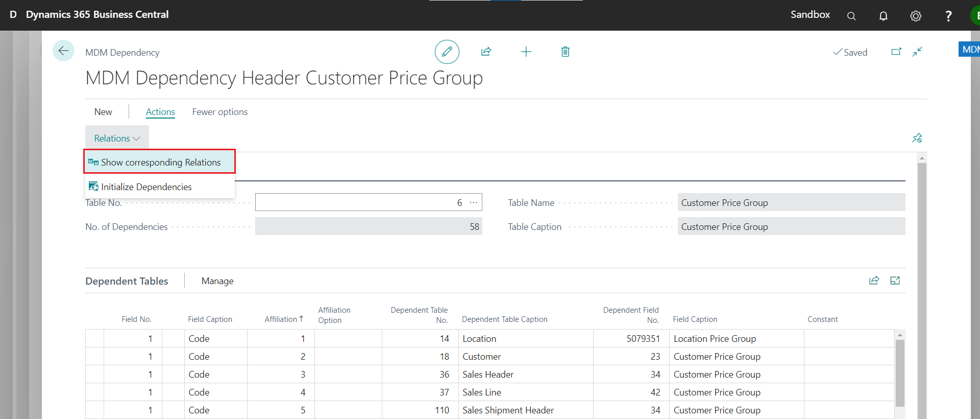Go back with the arrow button
Screen dimensions: 980x419
(x=63, y=51)
